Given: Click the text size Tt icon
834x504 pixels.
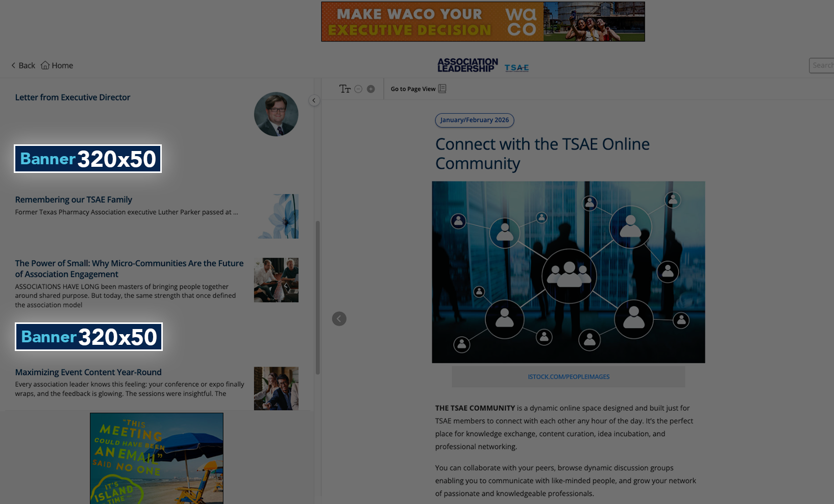Looking at the screenshot, I should click(x=345, y=89).
